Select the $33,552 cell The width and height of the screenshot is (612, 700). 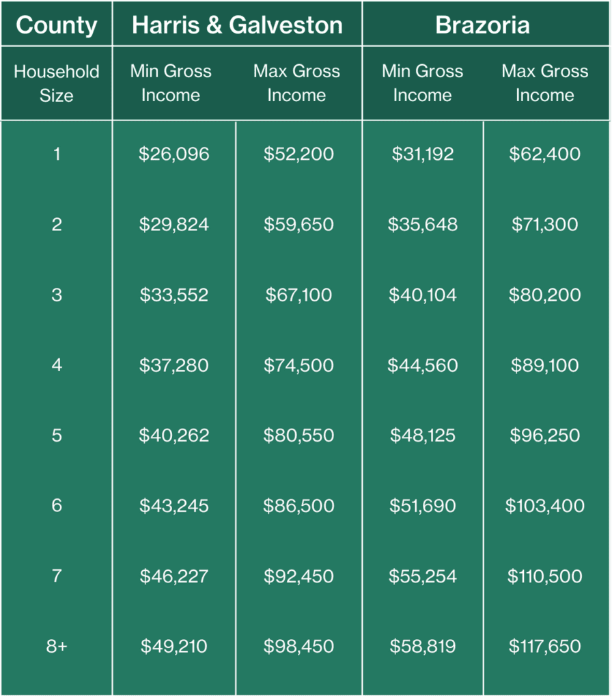coord(173,295)
